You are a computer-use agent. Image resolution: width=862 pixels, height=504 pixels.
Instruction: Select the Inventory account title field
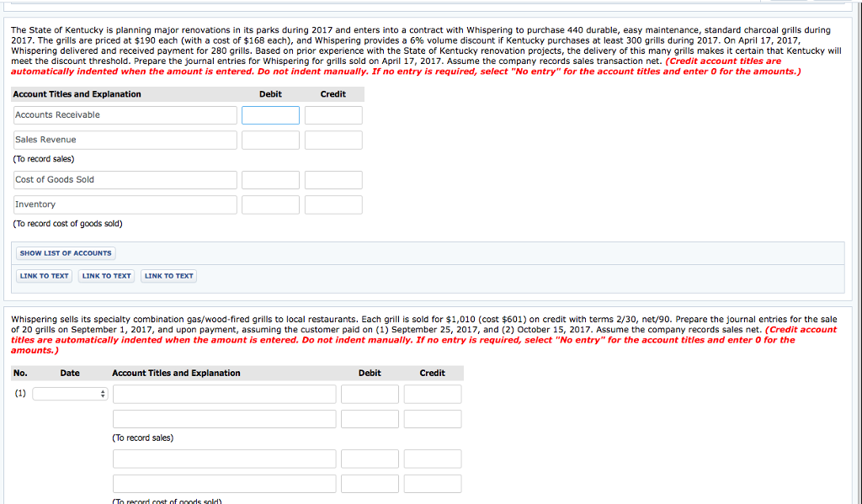[125, 205]
